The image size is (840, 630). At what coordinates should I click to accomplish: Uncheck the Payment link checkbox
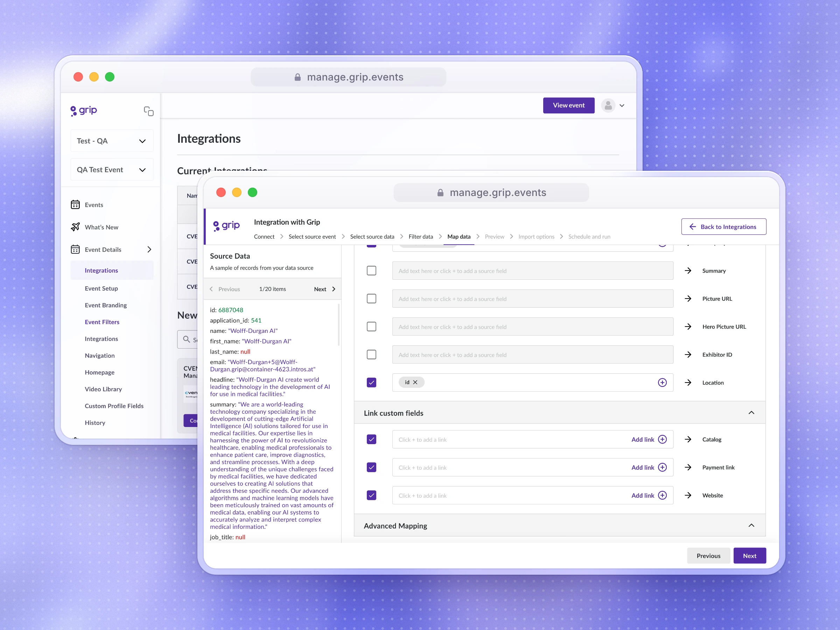(371, 468)
